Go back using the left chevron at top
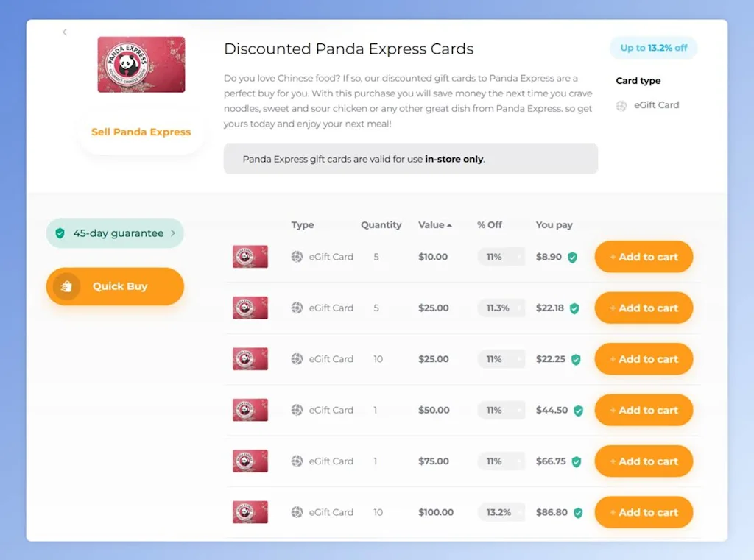The width and height of the screenshot is (754, 560). tap(65, 32)
